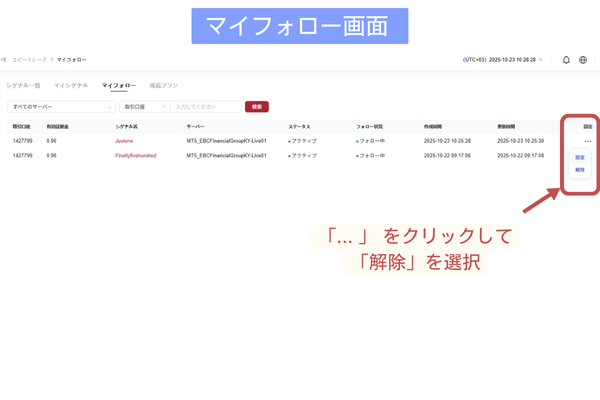
Task: Click the ステータス column header
Action: pos(300,127)
